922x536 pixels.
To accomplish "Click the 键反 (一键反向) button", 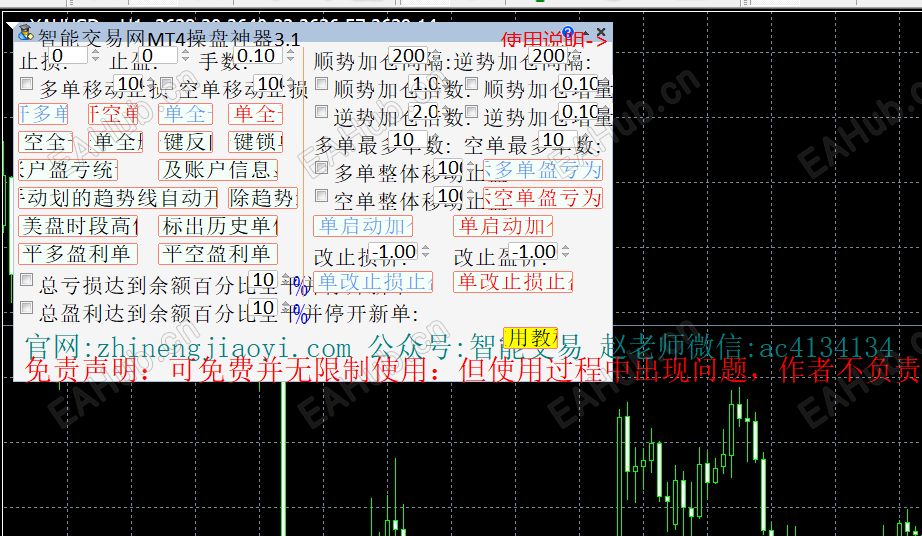I will click(x=186, y=142).
